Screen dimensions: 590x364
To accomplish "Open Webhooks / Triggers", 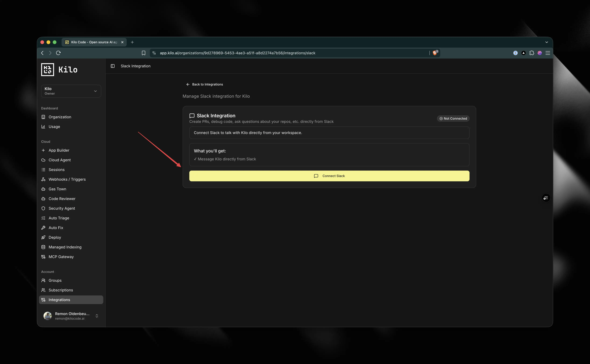I will [x=71, y=179].
